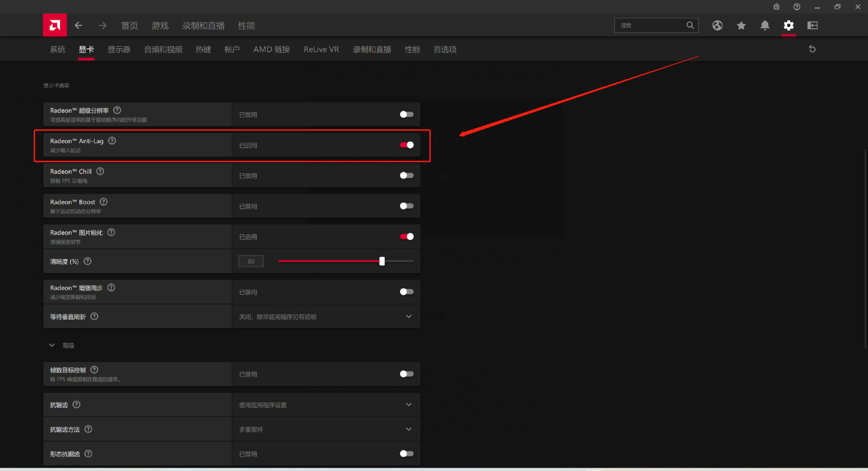Switch to the 系统 tab

pos(57,49)
